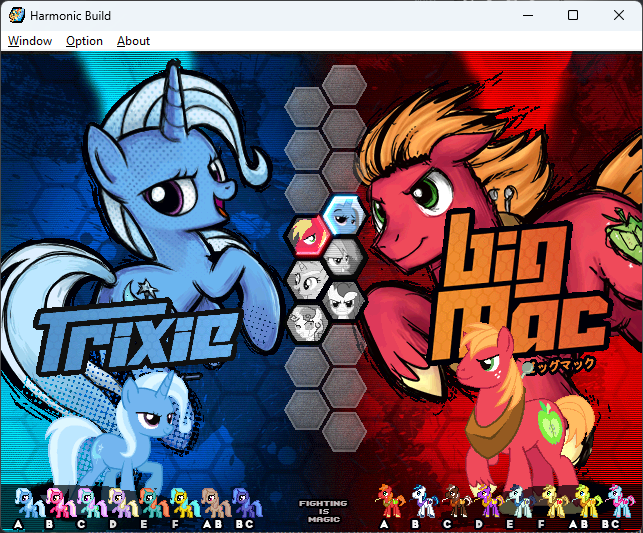
Task: Pick the greyed angry frowning pony hexagon
Action: point(344,302)
